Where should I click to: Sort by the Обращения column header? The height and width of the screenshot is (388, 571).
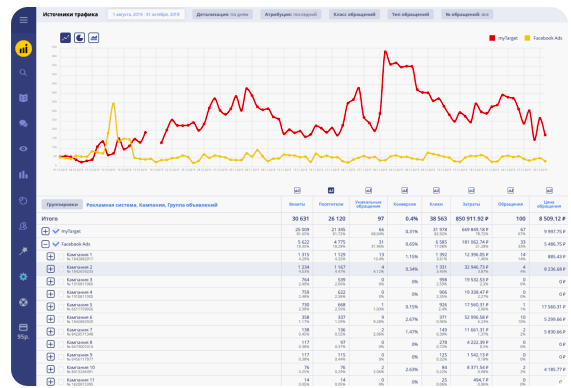[x=511, y=204]
